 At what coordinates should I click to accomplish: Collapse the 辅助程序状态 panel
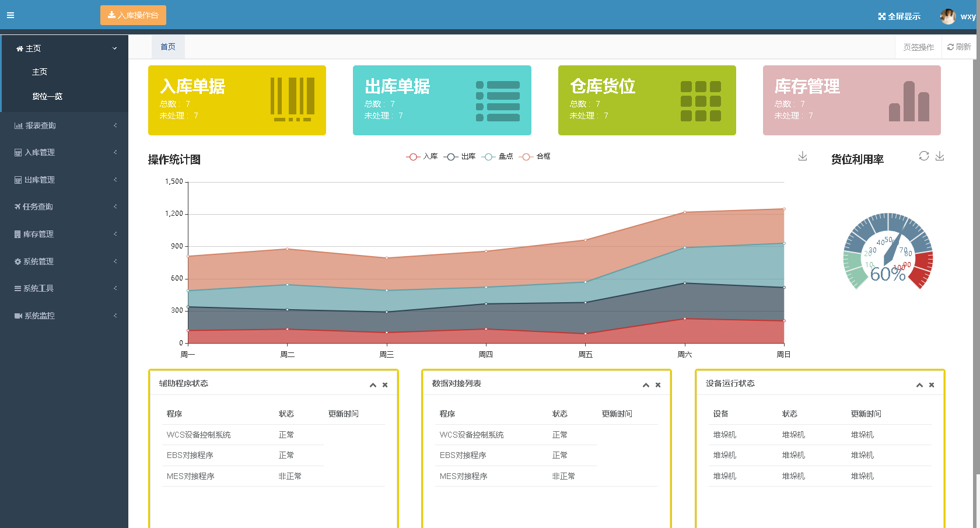pos(373,385)
